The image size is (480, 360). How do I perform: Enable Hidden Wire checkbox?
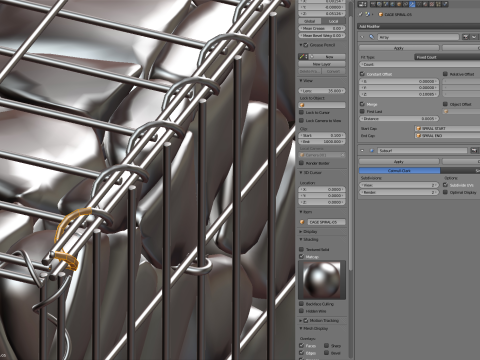click(x=302, y=311)
